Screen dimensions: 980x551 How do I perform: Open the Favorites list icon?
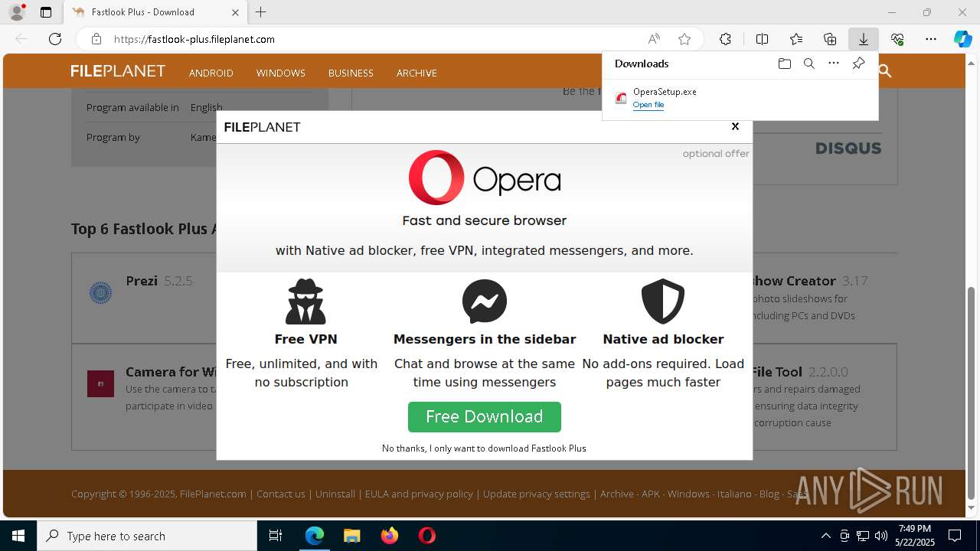[796, 39]
